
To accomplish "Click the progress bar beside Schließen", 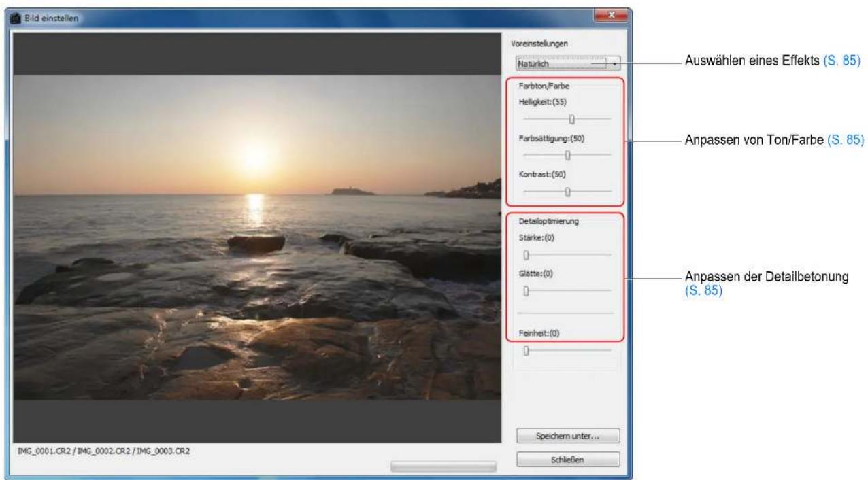I will [444, 466].
